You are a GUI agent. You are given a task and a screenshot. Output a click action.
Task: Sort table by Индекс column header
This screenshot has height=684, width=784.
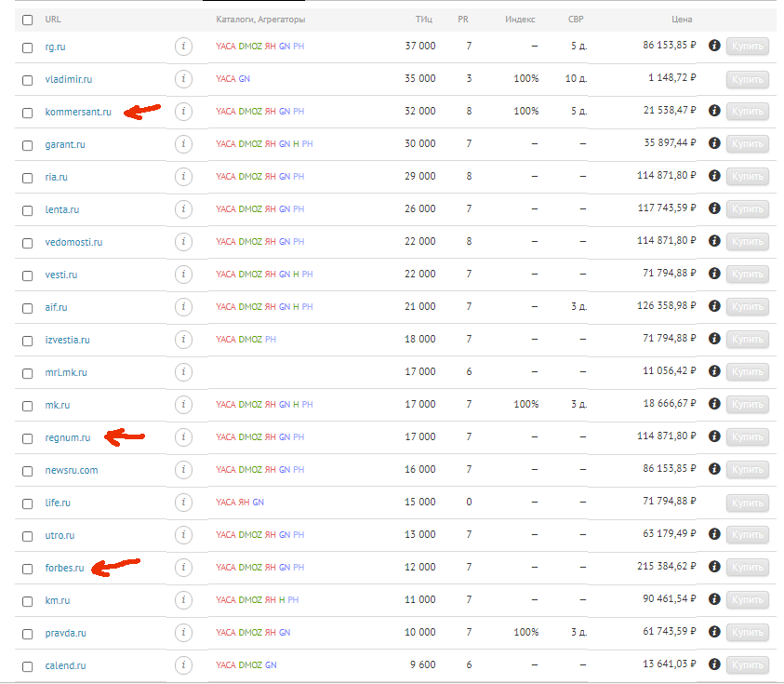(x=520, y=20)
